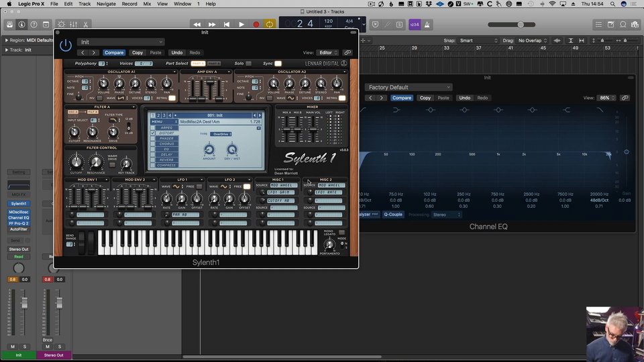The height and width of the screenshot is (362, 644).
Task: Open the List Editors icon
Action: tap(598, 25)
